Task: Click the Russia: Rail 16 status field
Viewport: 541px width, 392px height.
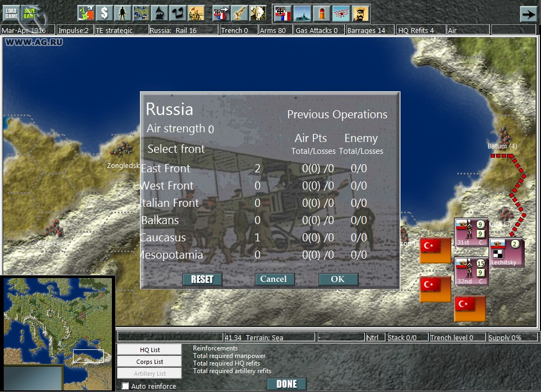Action: coord(184,30)
